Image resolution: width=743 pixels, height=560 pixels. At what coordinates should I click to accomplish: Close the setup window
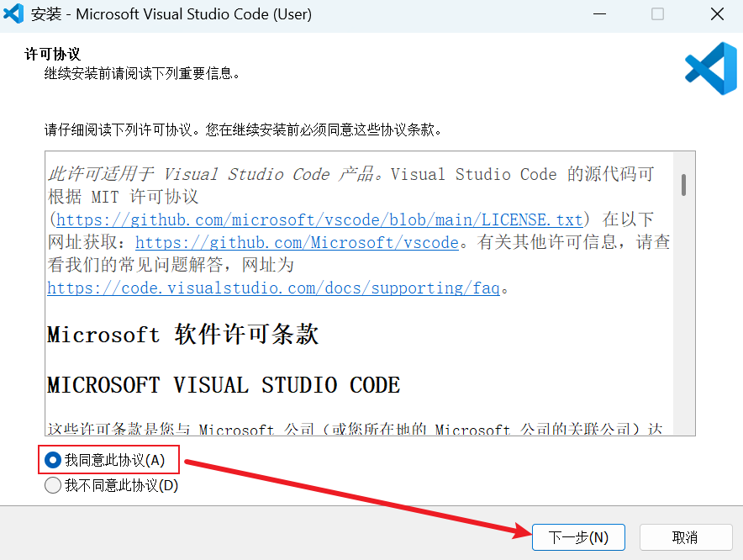pyautogui.click(x=717, y=14)
